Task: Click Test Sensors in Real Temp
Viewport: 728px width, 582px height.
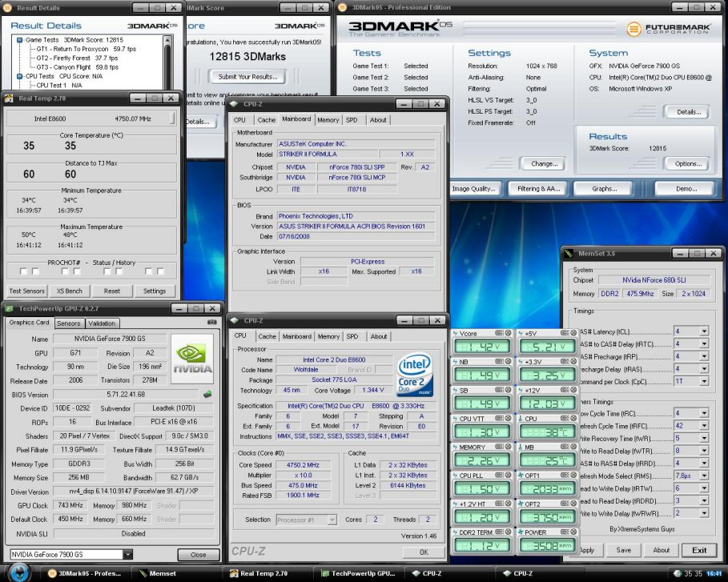Action: coord(27,291)
